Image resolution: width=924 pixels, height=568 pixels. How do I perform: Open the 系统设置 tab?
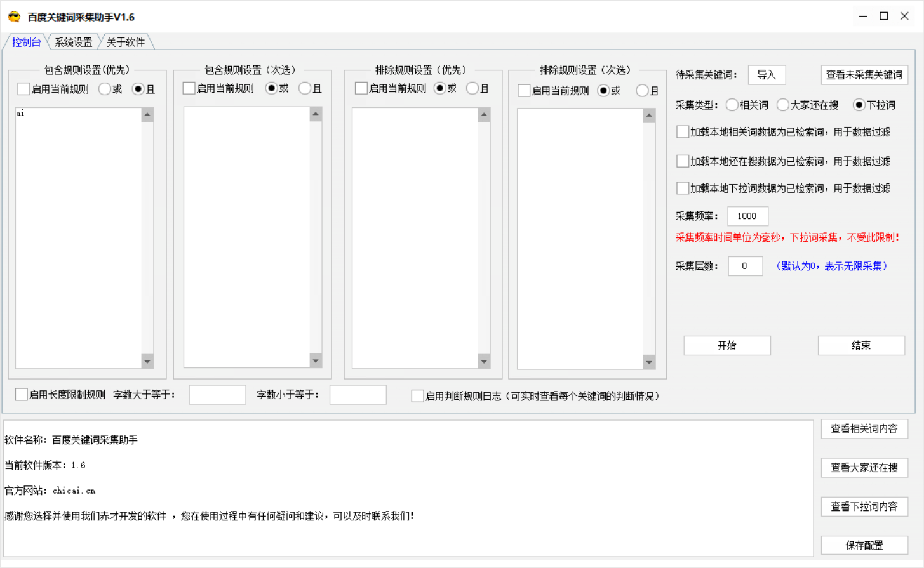pyautogui.click(x=74, y=42)
